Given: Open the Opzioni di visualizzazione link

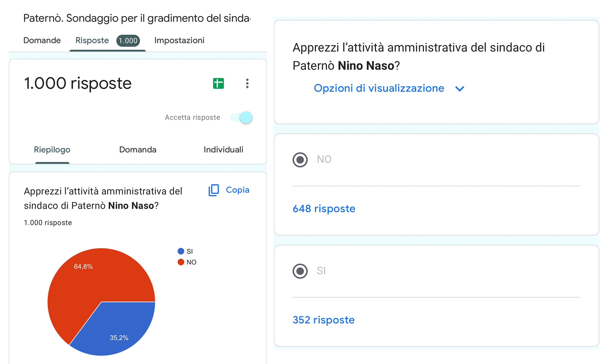Looking at the screenshot, I should point(379,88).
